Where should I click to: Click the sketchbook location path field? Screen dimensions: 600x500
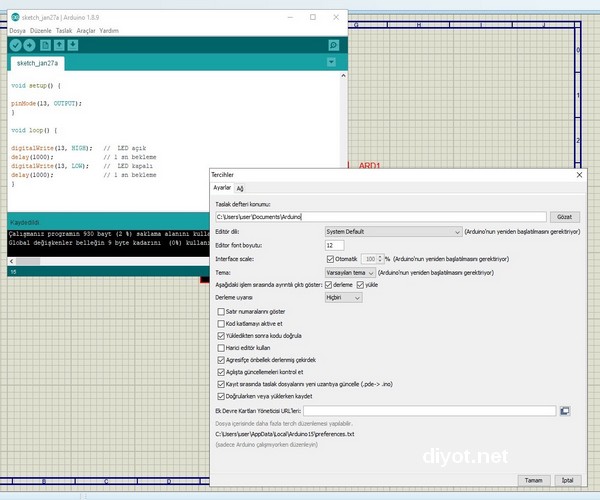click(x=381, y=217)
